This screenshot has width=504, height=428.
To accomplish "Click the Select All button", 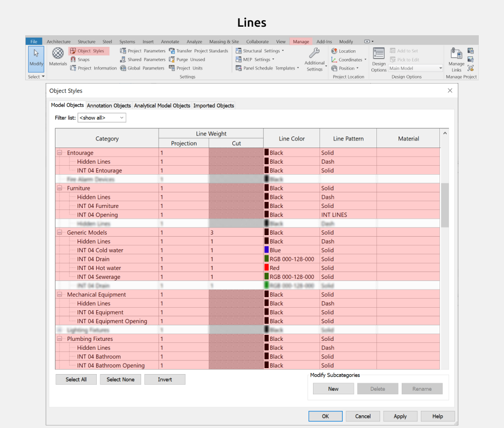I will click(x=76, y=380).
